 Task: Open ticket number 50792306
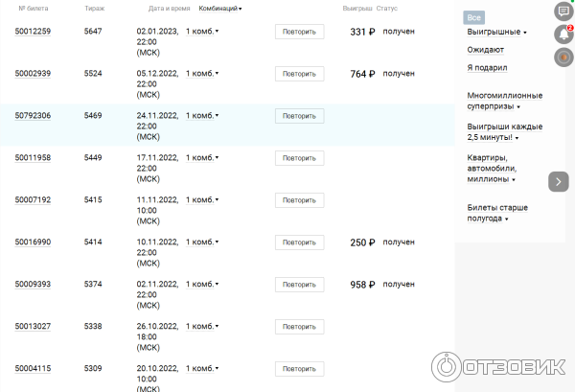click(33, 116)
